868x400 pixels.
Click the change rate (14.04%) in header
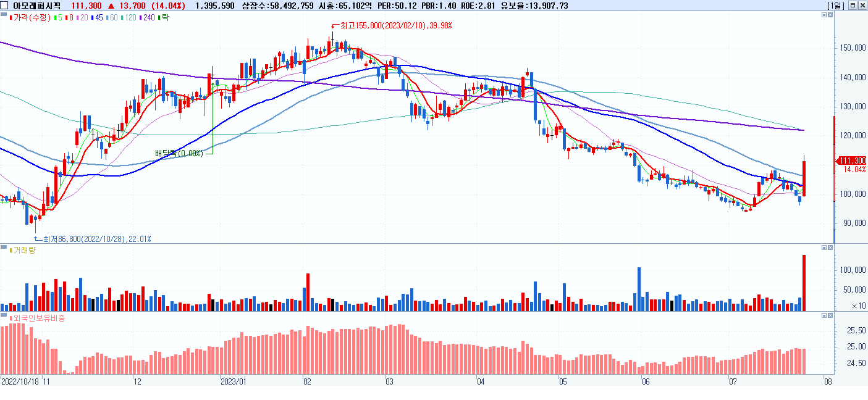(x=169, y=6)
